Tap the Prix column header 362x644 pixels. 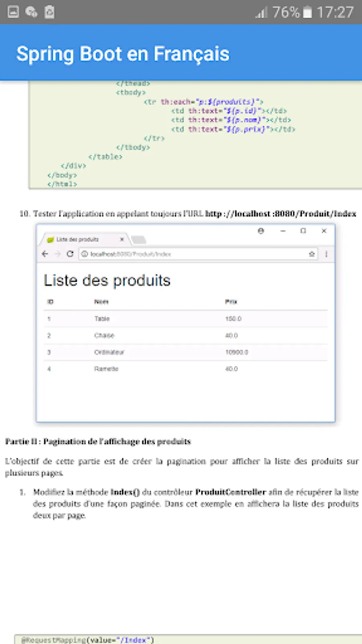(231, 302)
